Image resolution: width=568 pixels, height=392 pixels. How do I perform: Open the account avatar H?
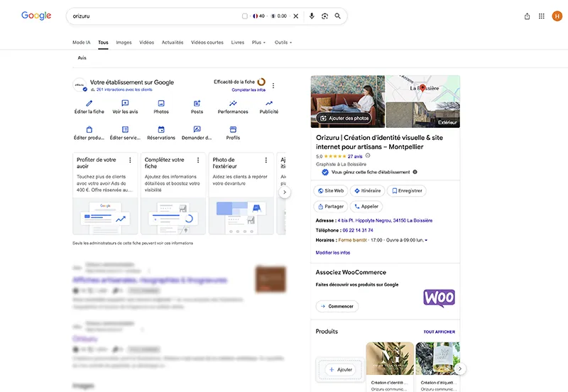tap(557, 16)
